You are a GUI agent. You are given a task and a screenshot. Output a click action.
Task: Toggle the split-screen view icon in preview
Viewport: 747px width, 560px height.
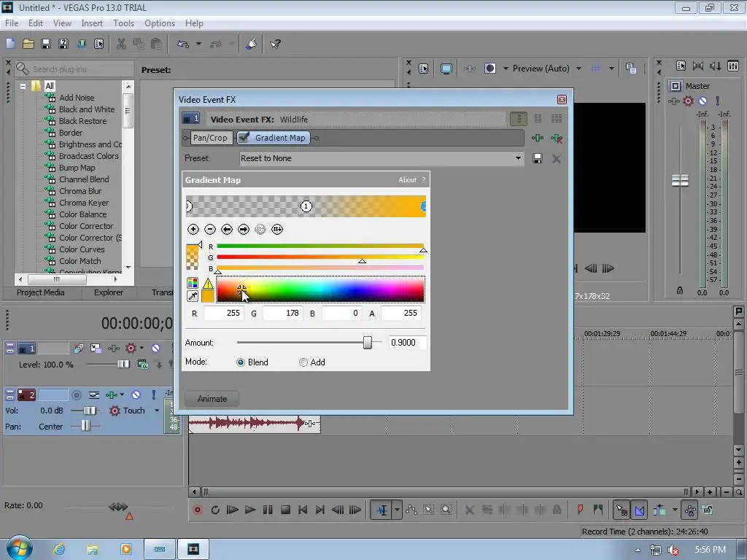[x=490, y=69]
